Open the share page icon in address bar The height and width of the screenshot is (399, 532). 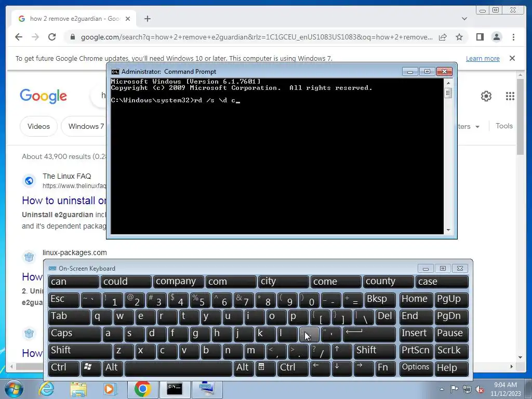[x=443, y=37]
